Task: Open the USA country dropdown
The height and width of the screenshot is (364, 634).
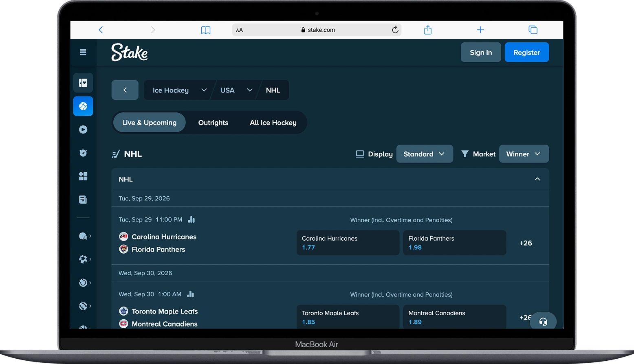Action: pos(236,90)
